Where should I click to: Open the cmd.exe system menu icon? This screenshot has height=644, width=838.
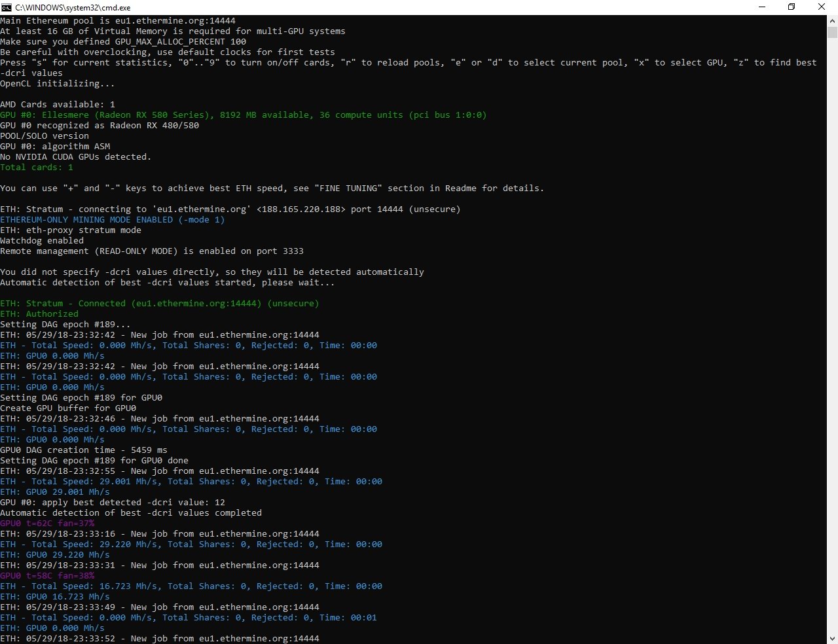pyautogui.click(x=7, y=7)
